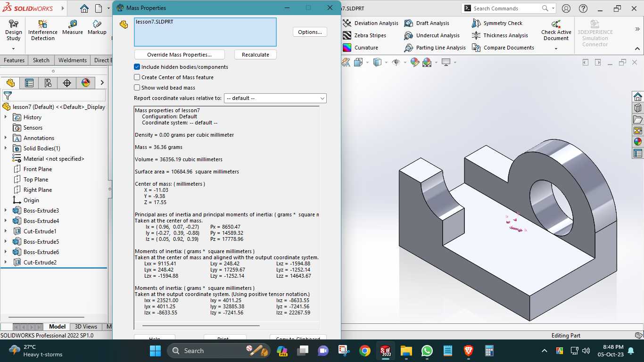This screenshot has width=644, height=362.
Task: Expand the Cut-Extrude1 feature
Action: click(6, 231)
